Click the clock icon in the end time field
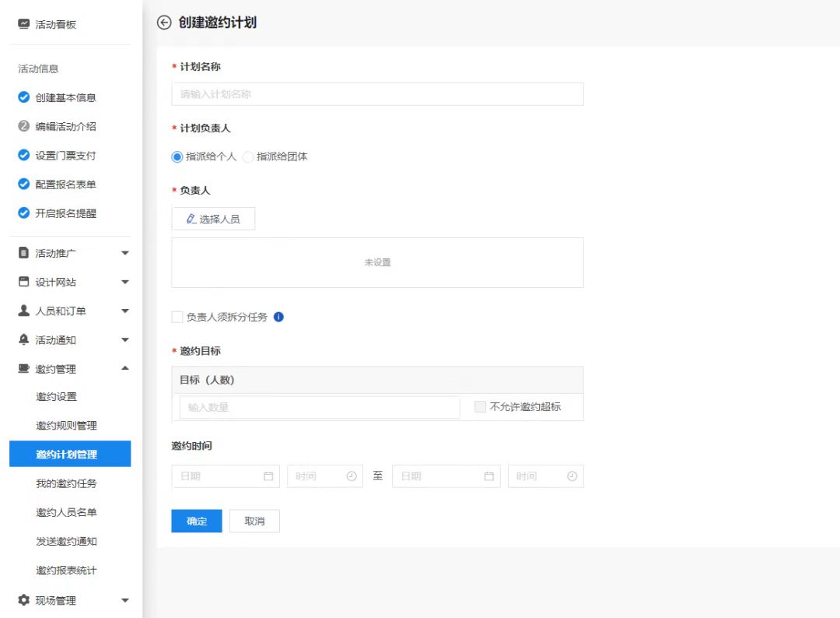This screenshot has height=618, width=840. tap(572, 476)
